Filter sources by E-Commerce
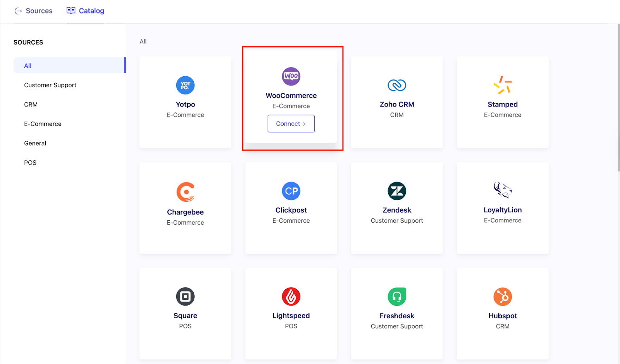 tap(43, 124)
